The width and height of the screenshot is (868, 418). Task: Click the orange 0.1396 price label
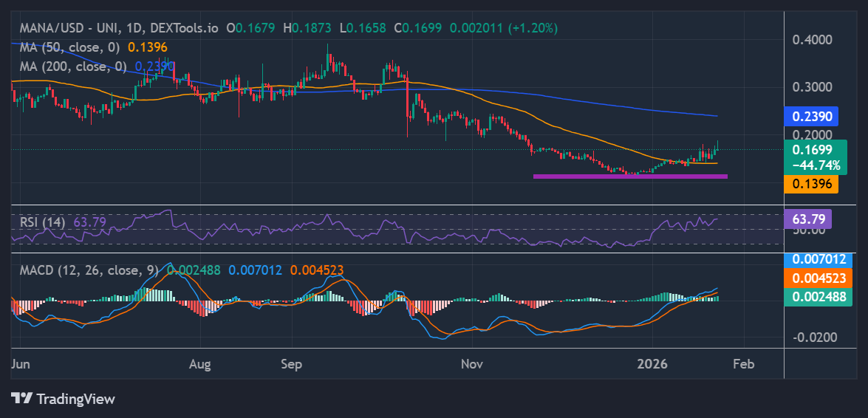812,183
